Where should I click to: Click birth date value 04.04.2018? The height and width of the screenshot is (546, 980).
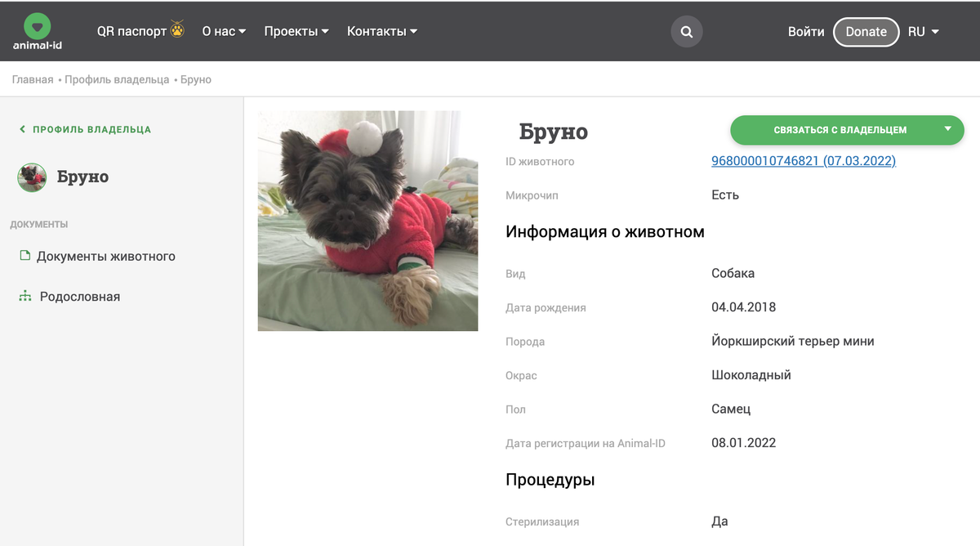(743, 307)
